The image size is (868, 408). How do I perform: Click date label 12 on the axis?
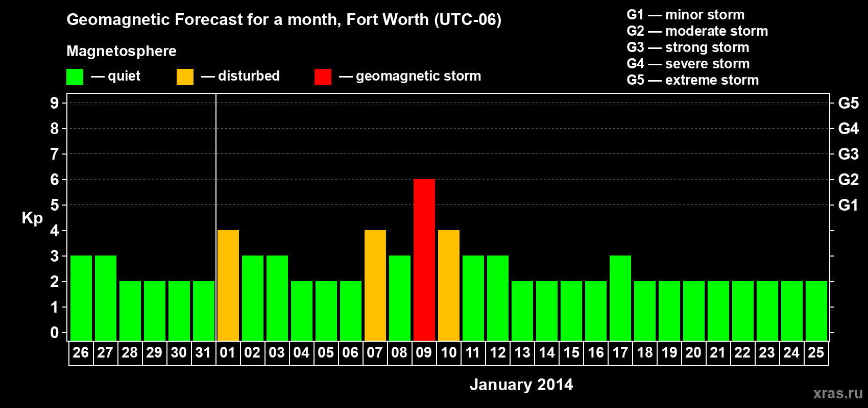click(497, 352)
